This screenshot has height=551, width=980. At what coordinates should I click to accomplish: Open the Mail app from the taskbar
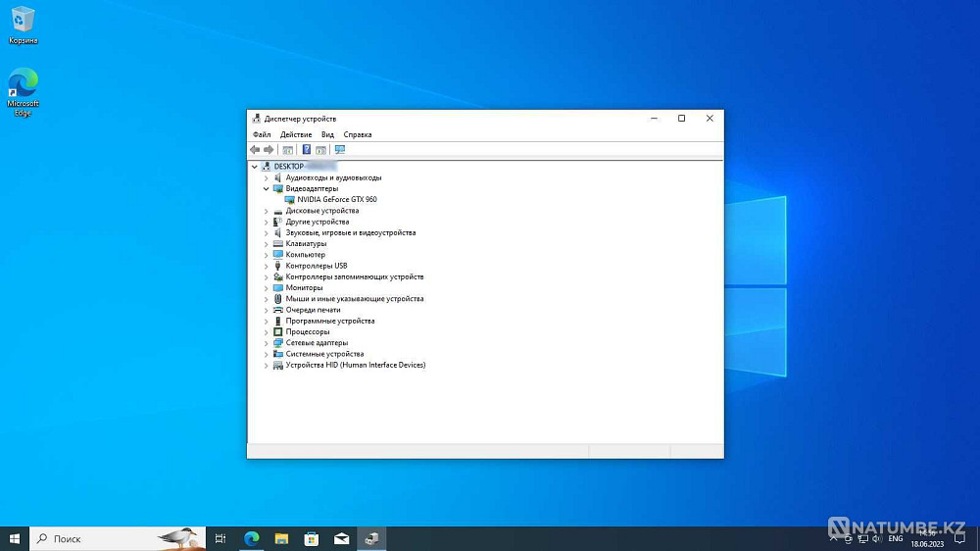click(341, 538)
